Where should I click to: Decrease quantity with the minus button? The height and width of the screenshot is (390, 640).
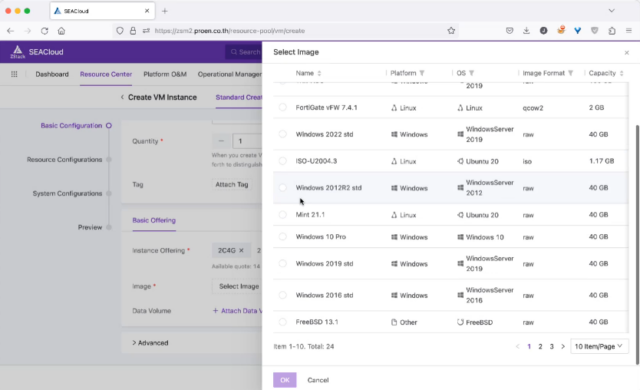coord(221,141)
